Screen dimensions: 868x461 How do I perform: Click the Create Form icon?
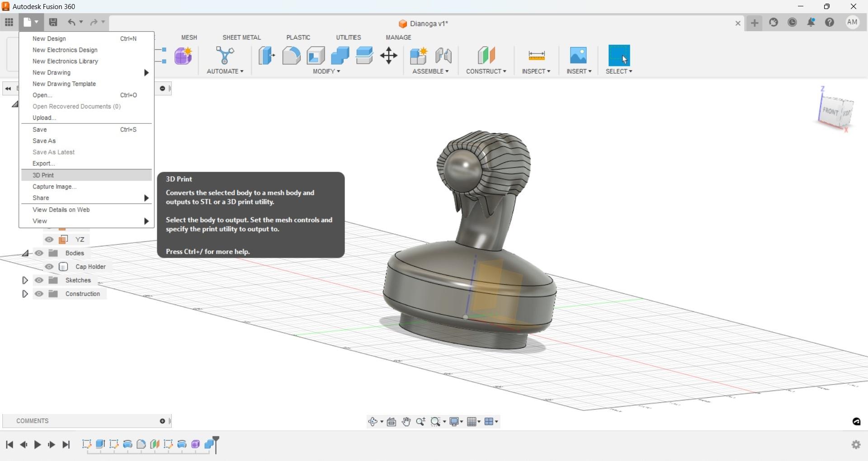click(183, 56)
